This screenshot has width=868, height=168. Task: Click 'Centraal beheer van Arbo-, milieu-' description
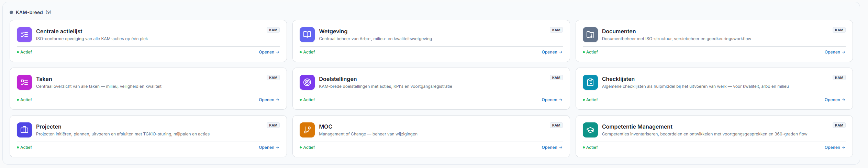375,39
